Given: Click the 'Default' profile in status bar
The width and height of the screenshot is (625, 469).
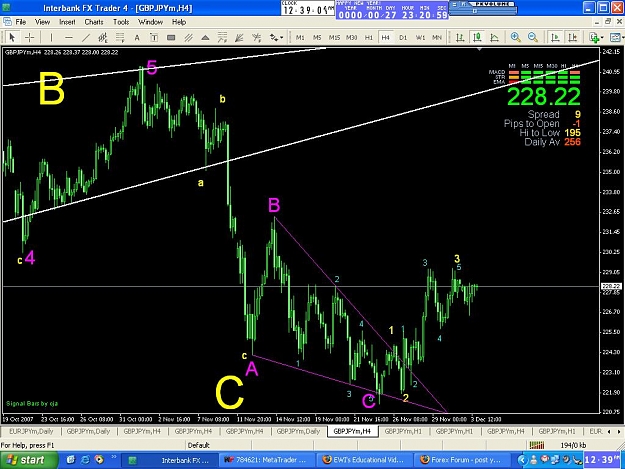Looking at the screenshot, I should (199, 445).
